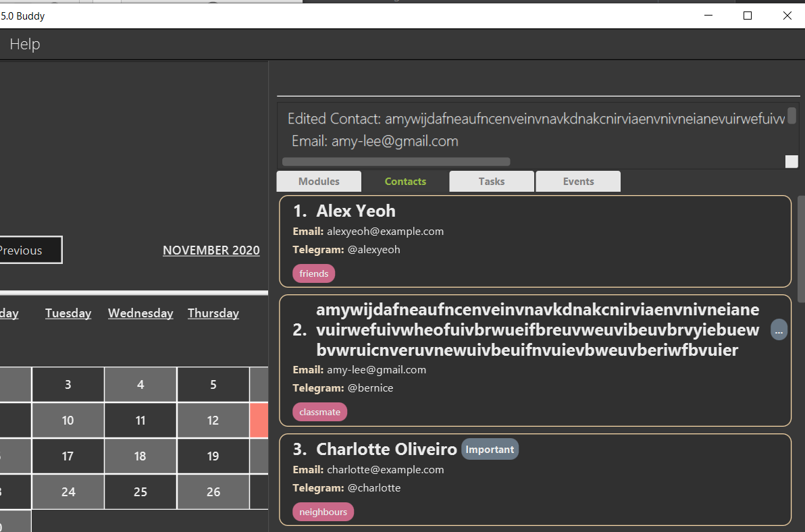The image size is (805, 532).
Task: Click email alexyeoh@example.com
Action: tap(385, 232)
